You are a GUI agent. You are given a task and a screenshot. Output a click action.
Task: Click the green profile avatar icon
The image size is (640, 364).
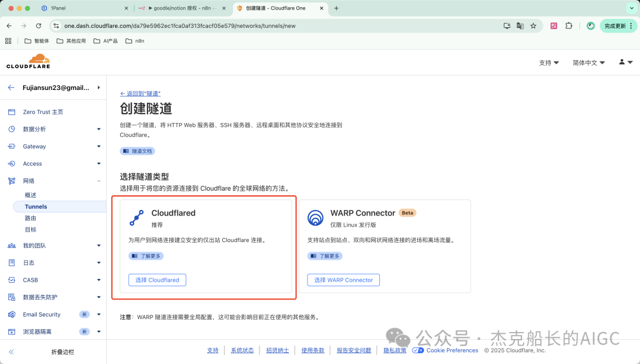click(x=591, y=25)
